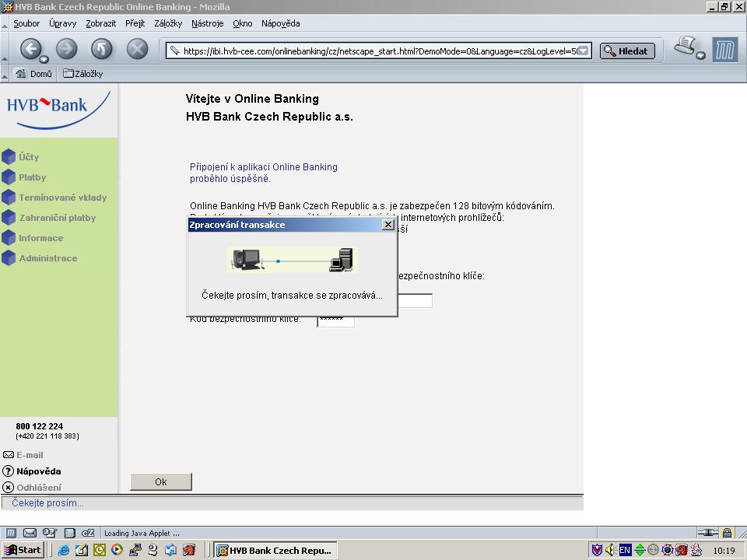Viewport: 747px width, 560px height.
Task: Click the HVB Bank logo
Action: click(58, 109)
